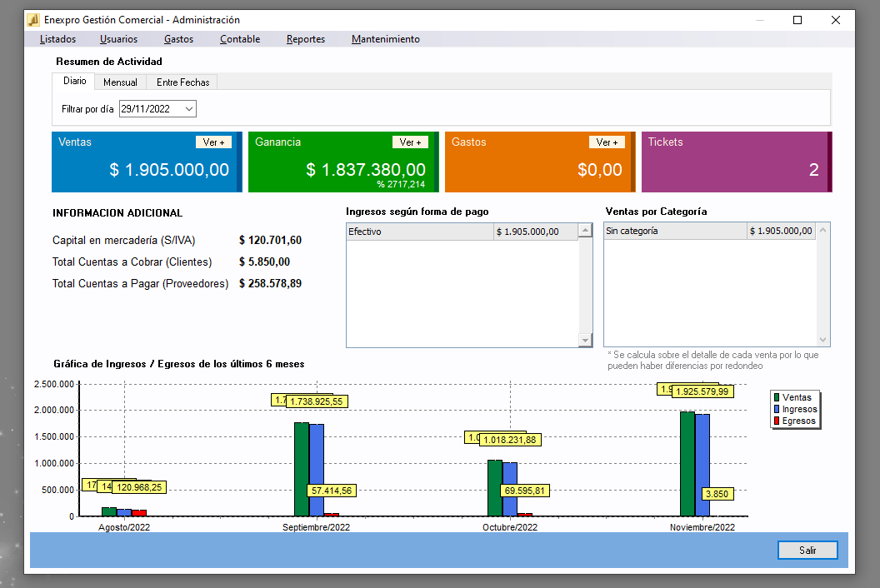Switch to the Mensual tab
Viewport: 880px width, 588px height.
click(120, 82)
